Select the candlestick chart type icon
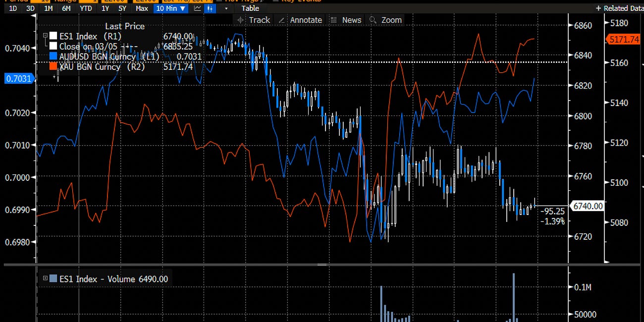Image resolution: width=644 pixels, height=322 pixels. click(x=210, y=8)
